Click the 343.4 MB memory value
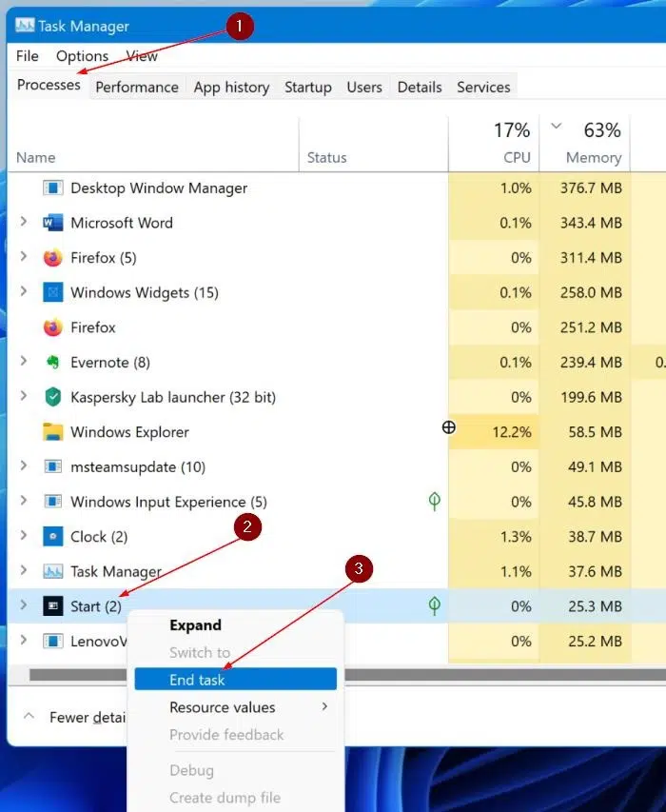Image resolution: width=666 pixels, height=812 pixels. tap(591, 223)
